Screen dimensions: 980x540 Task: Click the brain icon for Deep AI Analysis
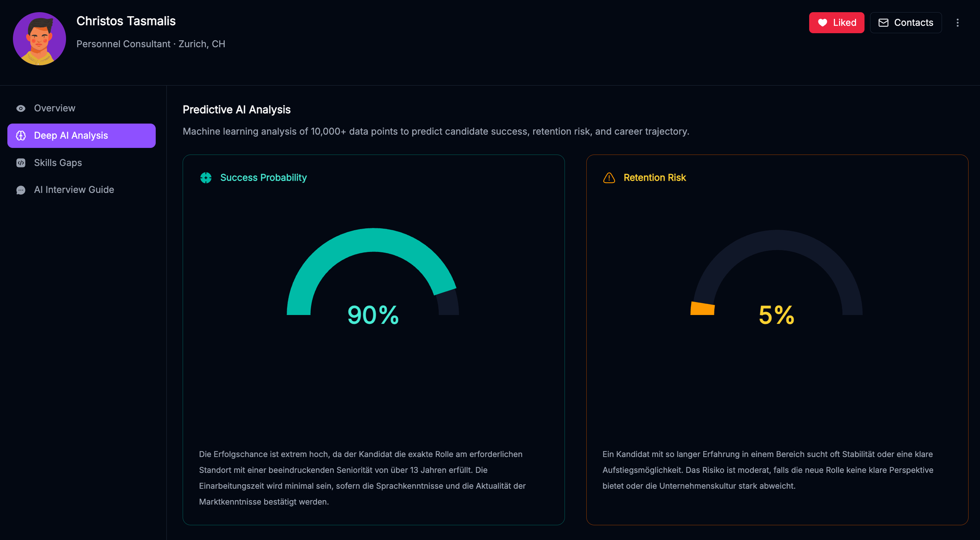(21, 136)
